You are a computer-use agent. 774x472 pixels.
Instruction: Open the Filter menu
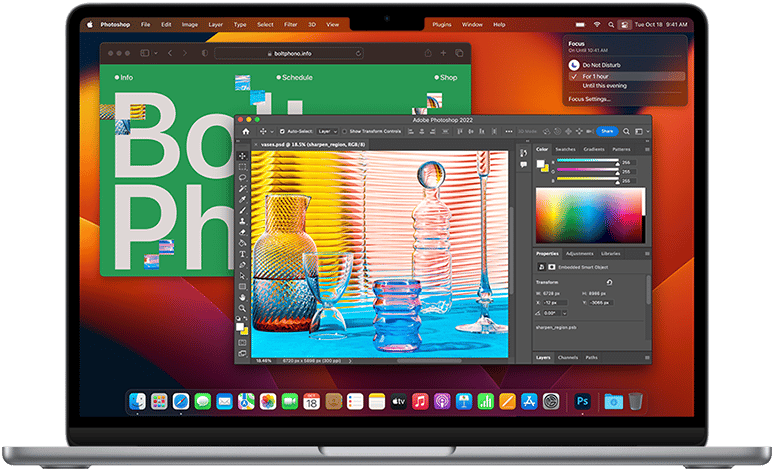click(290, 25)
